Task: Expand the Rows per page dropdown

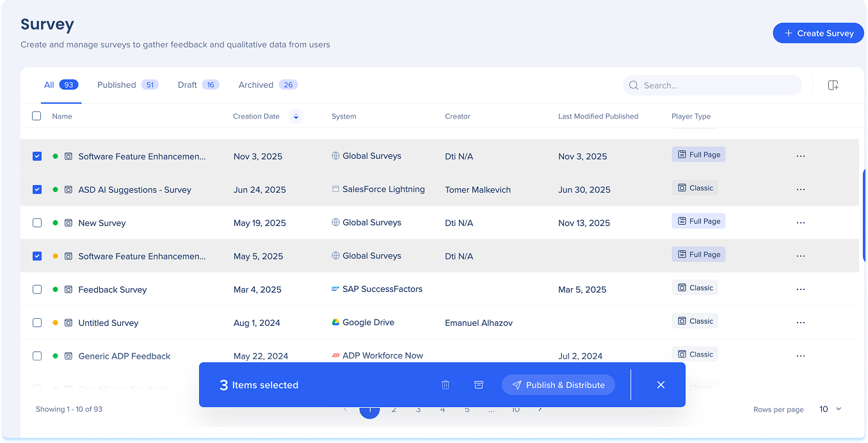Action: click(x=830, y=409)
